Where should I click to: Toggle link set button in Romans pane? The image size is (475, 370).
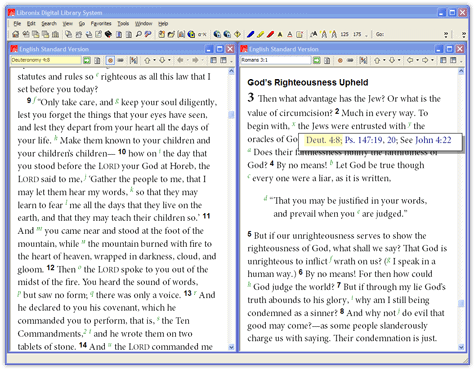[340, 60]
